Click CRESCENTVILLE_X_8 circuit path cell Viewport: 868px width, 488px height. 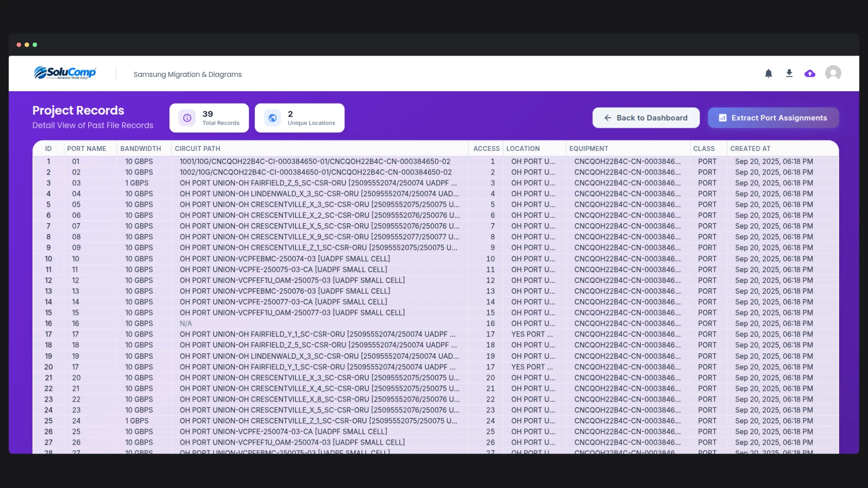click(320, 399)
